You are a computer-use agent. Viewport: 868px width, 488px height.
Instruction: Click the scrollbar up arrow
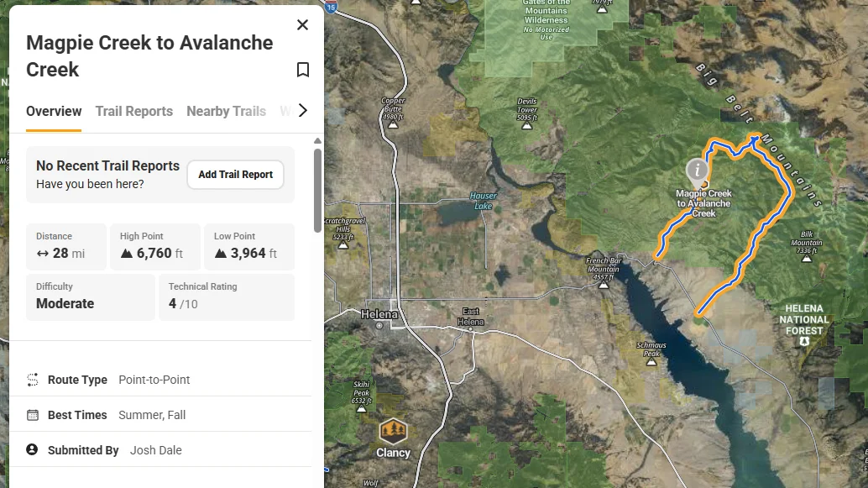point(317,141)
